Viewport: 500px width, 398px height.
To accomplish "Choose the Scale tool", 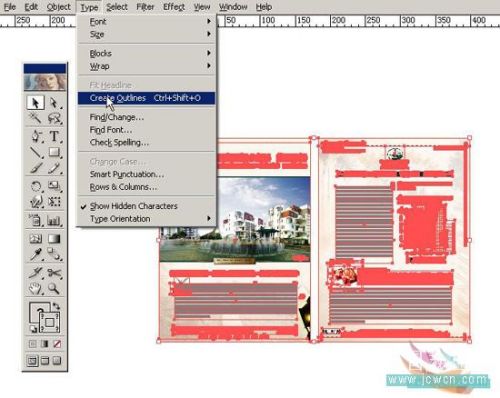I will (54, 186).
